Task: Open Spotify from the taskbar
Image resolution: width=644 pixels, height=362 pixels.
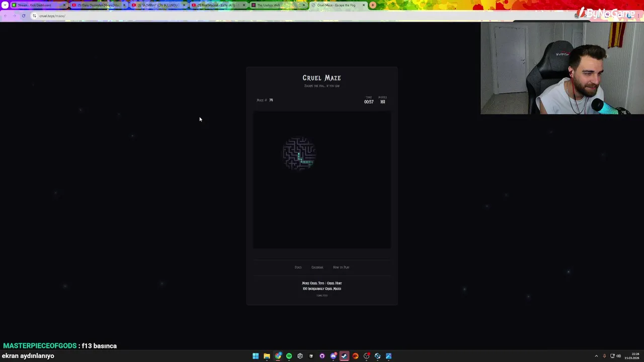Action: 289,356
